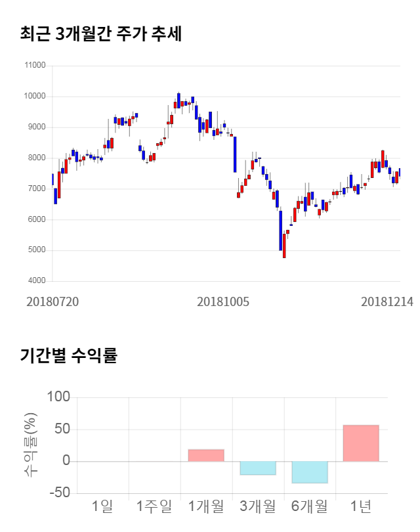
Task: Click the 1년 period axis label
Action: (x=361, y=506)
